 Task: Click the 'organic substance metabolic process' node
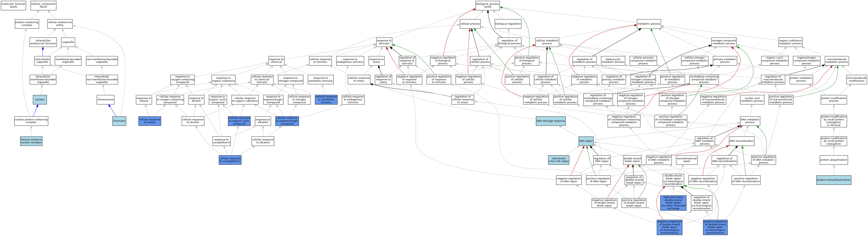point(790,42)
